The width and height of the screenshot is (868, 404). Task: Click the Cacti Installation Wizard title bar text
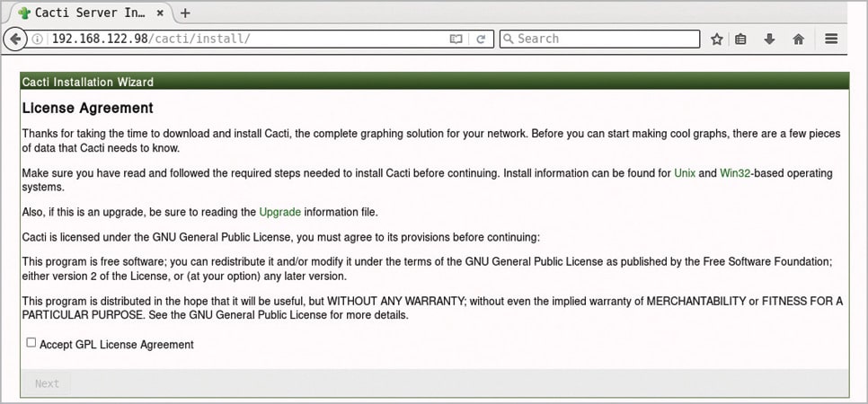click(x=88, y=82)
